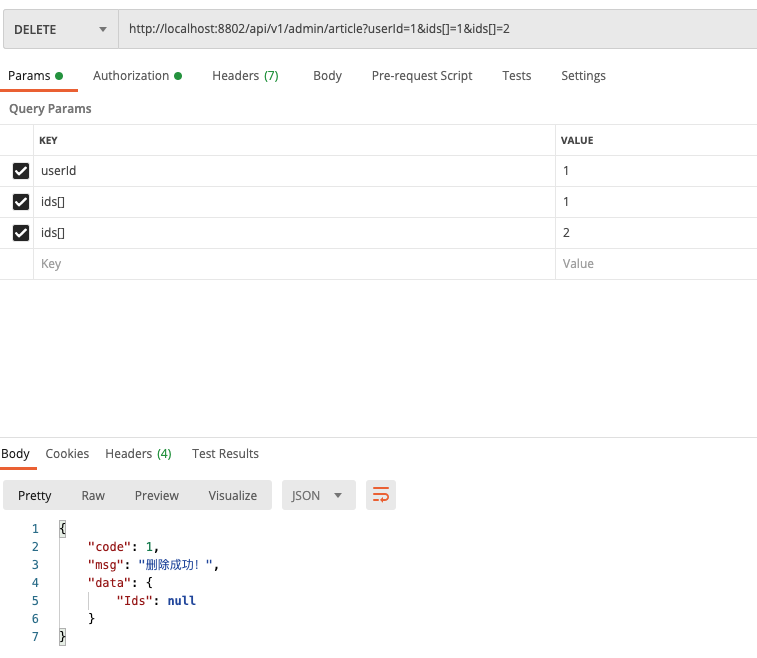The height and width of the screenshot is (658, 757).
Task: Click the value 2 cell
Action: coord(656,233)
